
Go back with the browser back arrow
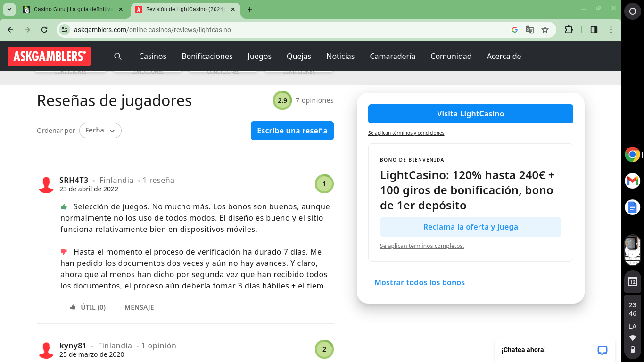[x=10, y=30]
